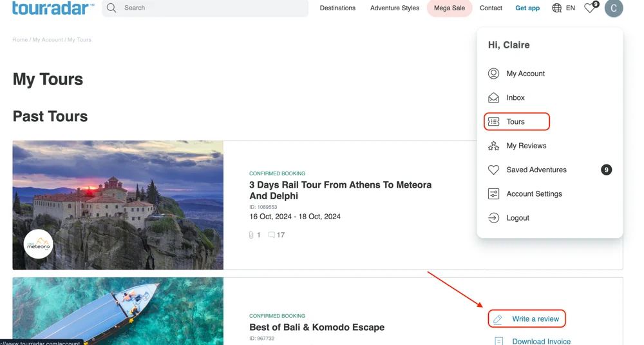Open the Mega Sale page

pyautogui.click(x=450, y=8)
